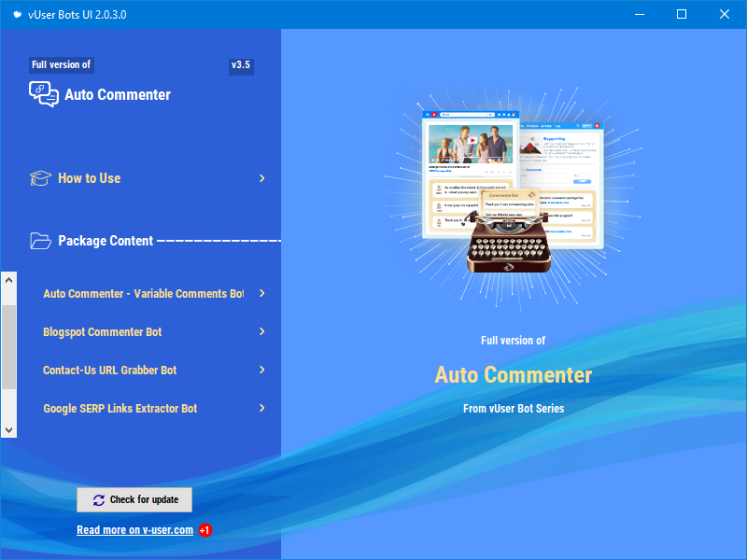Click the v3.5 version badge
Image resolution: width=747 pixels, height=560 pixels.
coord(241,65)
